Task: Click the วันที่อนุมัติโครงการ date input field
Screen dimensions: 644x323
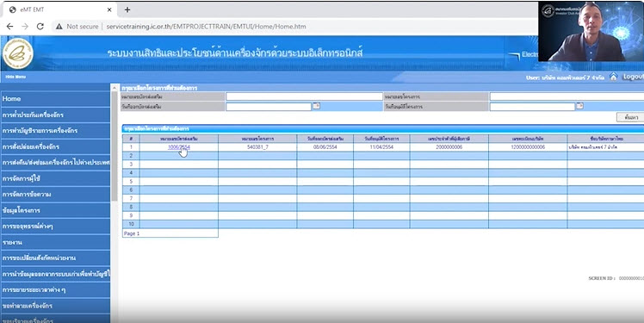Action: point(532,107)
